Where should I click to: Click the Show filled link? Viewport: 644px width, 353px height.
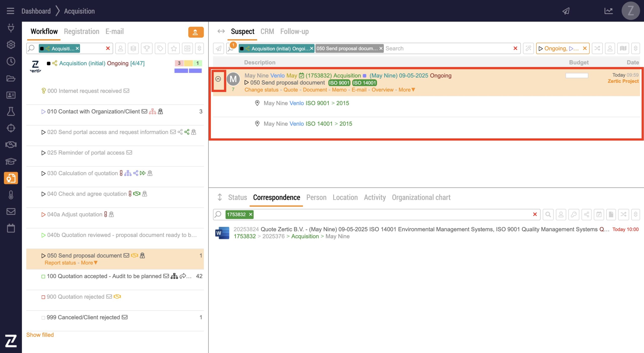pos(40,335)
